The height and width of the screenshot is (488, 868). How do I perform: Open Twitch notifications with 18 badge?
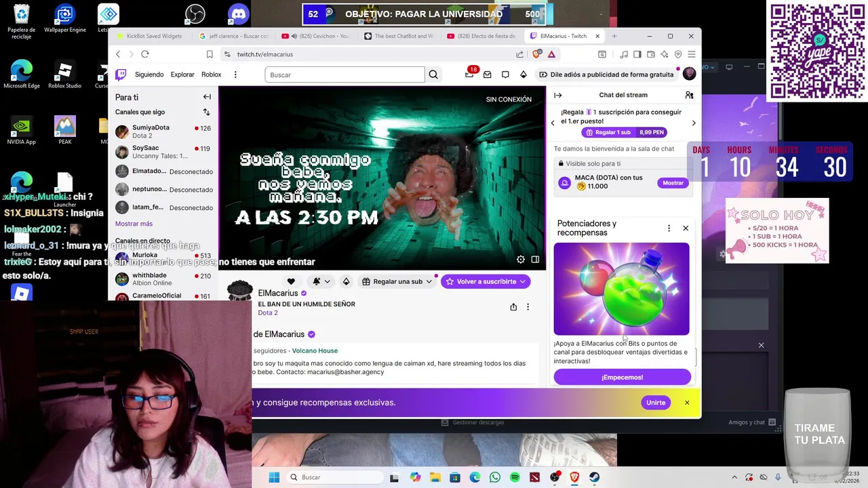click(469, 74)
